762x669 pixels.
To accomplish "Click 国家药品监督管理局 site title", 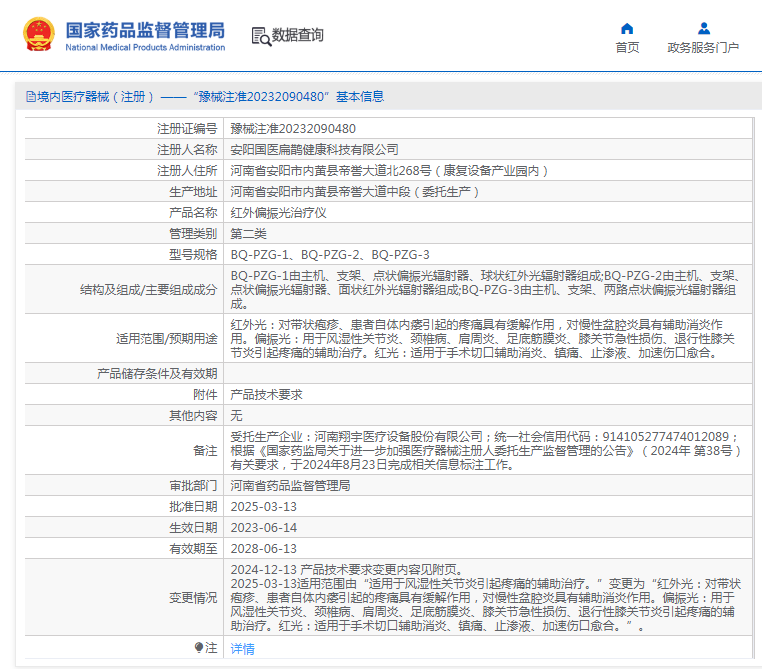I will coord(145,30).
